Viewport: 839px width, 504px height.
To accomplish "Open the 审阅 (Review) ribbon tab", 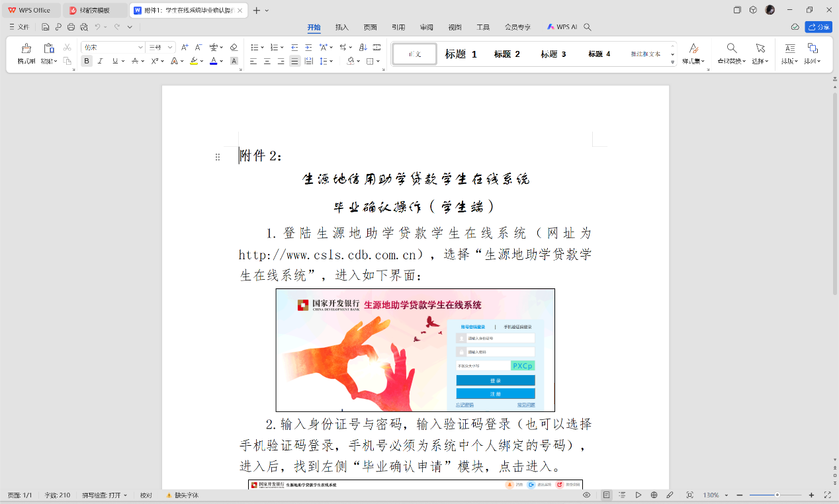I will 426,27.
